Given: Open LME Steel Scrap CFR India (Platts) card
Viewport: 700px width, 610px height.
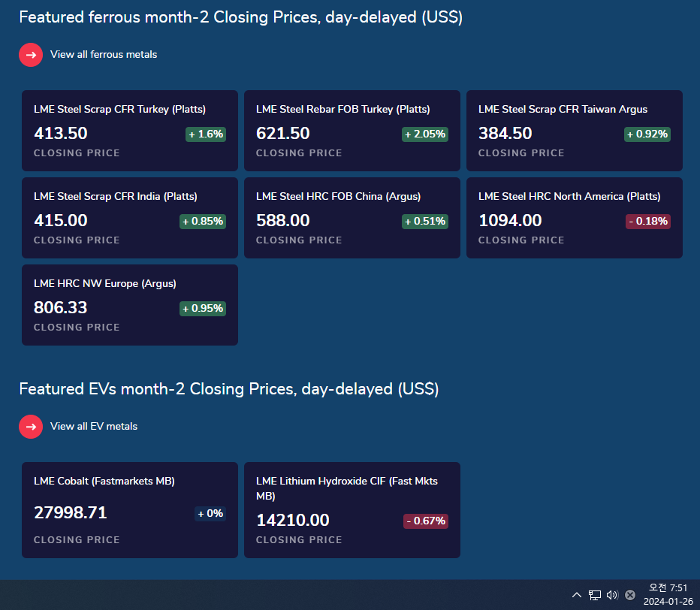Looking at the screenshot, I should pyautogui.click(x=130, y=218).
